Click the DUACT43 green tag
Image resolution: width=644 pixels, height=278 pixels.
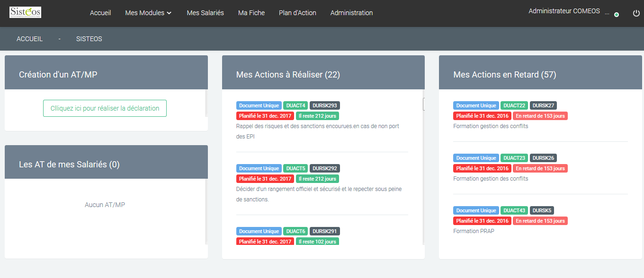[514, 210]
